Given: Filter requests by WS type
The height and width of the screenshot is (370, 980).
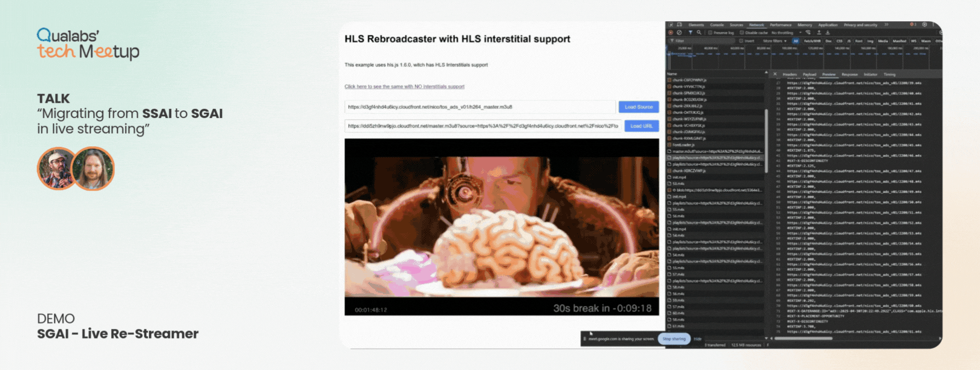Looking at the screenshot, I should click(x=913, y=41).
